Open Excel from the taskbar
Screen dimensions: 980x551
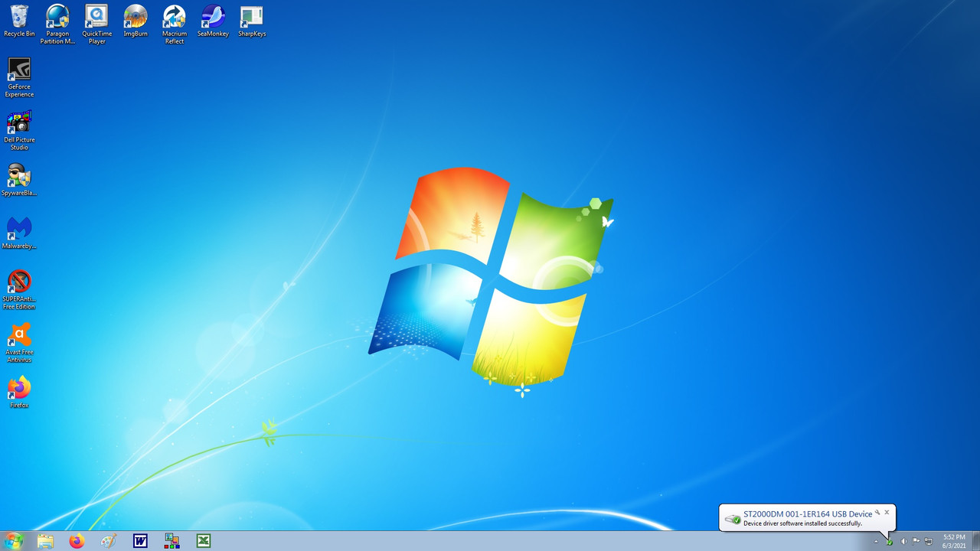pyautogui.click(x=203, y=541)
